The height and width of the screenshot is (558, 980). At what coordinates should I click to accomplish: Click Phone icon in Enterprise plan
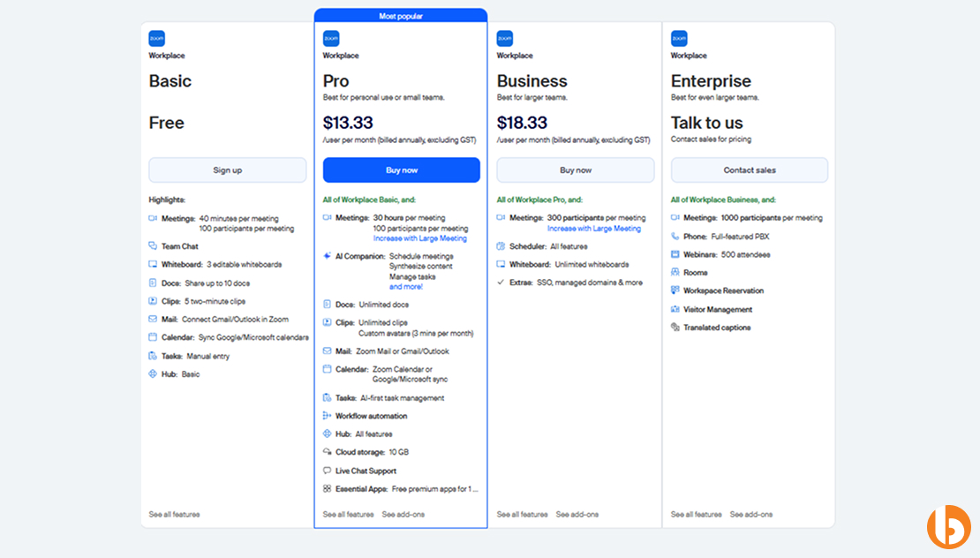tap(675, 237)
